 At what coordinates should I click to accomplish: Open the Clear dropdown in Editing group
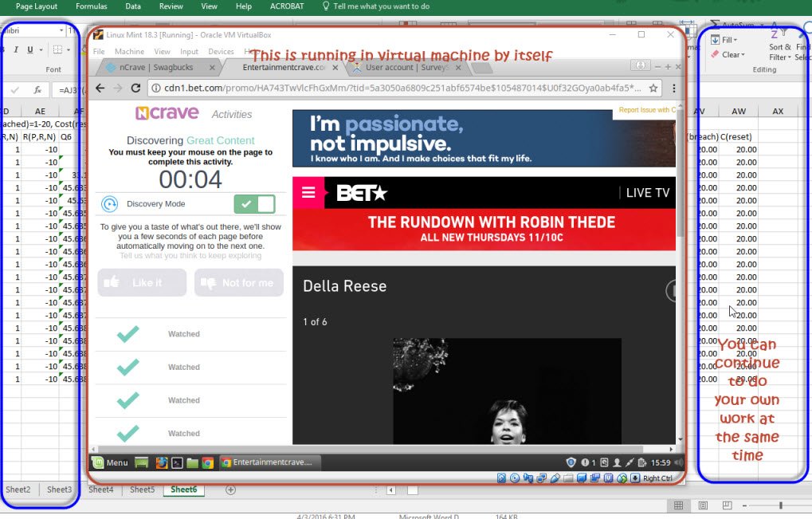pyautogui.click(x=728, y=54)
